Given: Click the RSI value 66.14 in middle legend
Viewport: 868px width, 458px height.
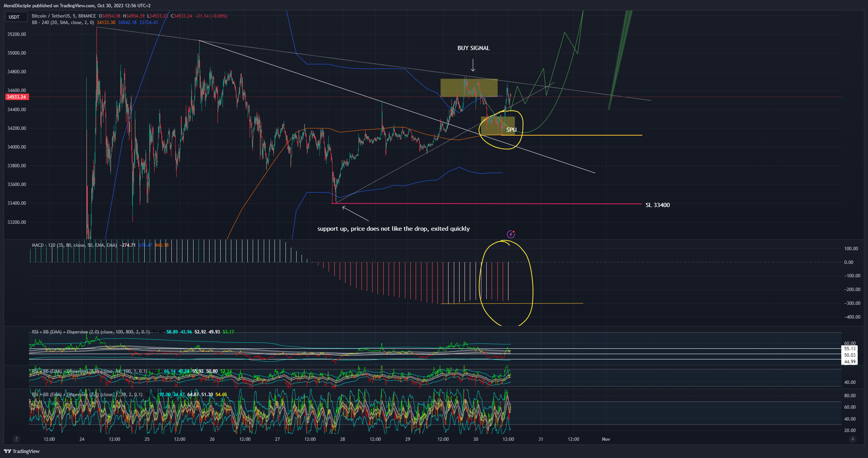Looking at the screenshot, I should (170, 371).
